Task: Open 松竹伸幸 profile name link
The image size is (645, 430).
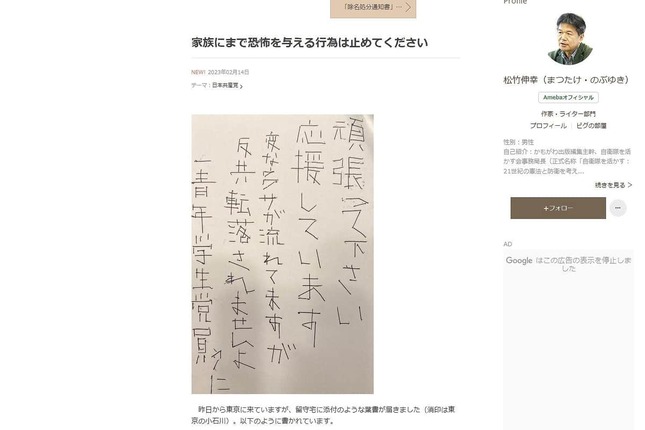Action: pos(568,80)
